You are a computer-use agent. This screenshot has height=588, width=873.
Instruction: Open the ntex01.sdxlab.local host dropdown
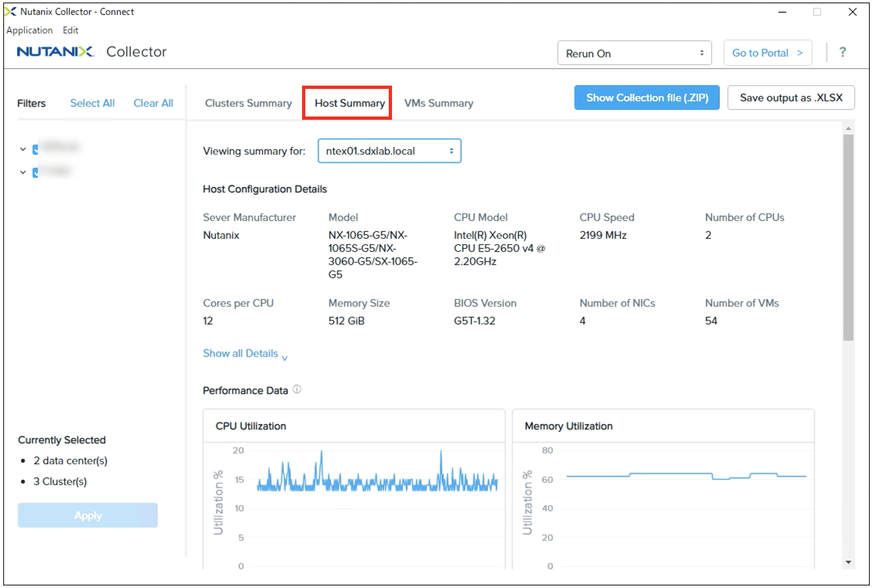coord(389,151)
